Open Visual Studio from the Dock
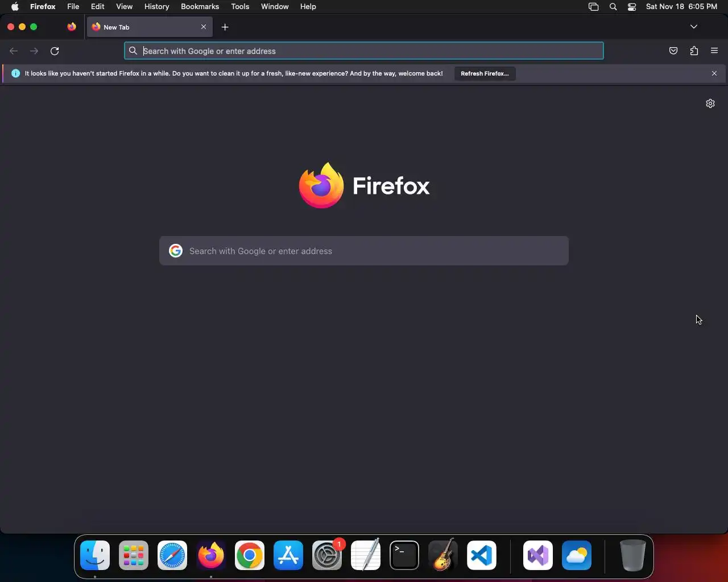728x582 pixels. coord(538,555)
